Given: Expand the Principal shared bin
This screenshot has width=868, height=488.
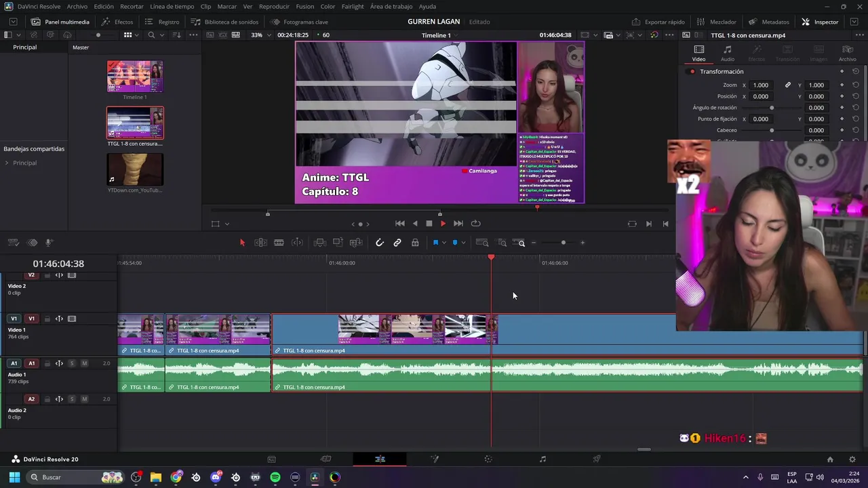Looking at the screenshot, I should pos(7,163).
